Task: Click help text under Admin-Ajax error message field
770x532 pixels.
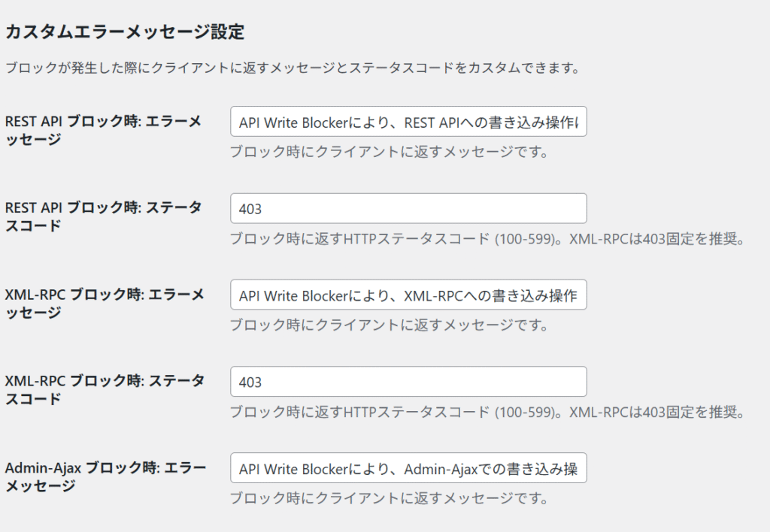Action: (x=388, y=499)
